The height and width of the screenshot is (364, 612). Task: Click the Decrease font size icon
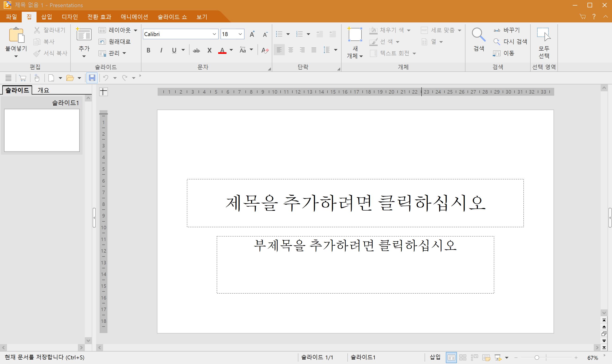[265, 34]
